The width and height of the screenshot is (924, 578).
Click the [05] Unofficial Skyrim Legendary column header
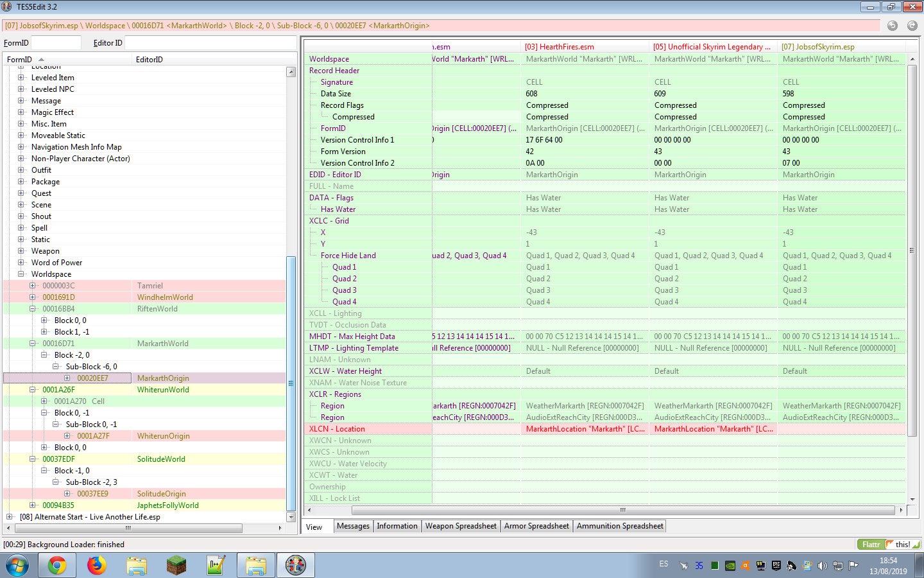(x=714, y=47)
